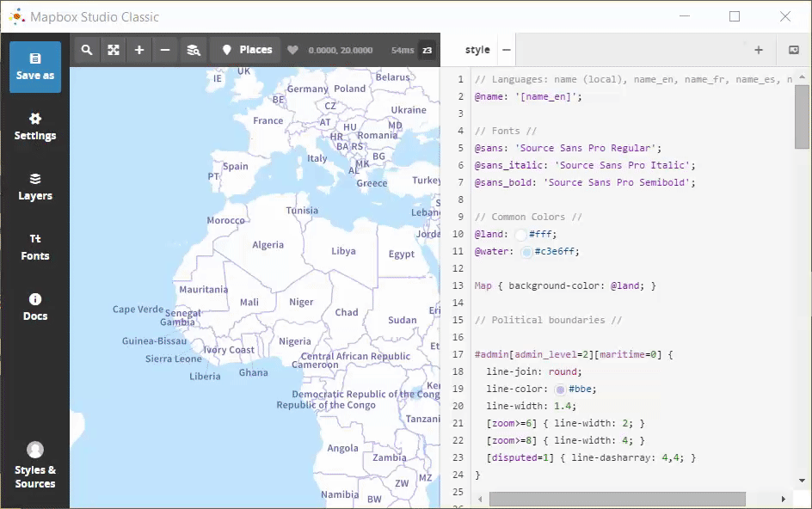Click the scroll up arrow in editor
The image size is (812, 509).
point(802,77)
